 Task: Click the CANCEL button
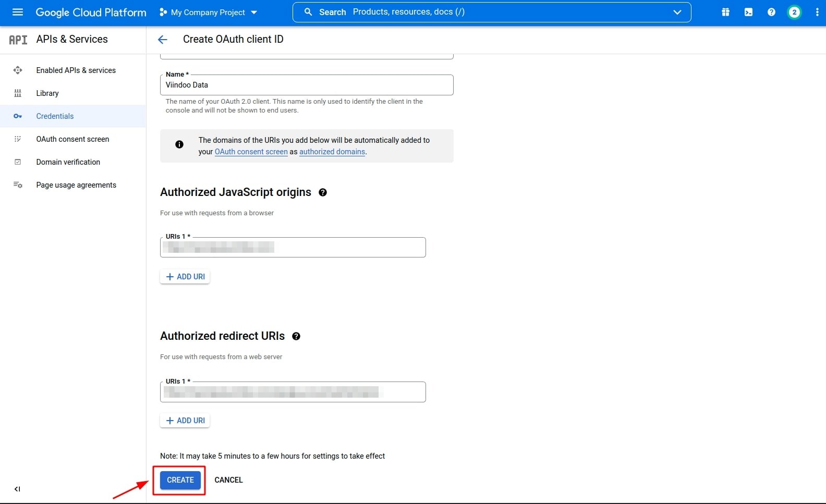pyautogui.click(x=228, y=480)
